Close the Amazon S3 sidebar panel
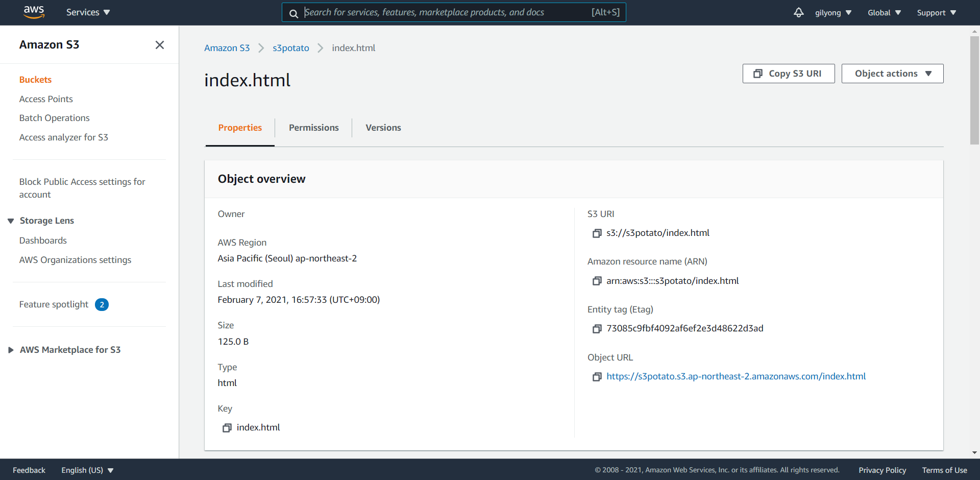The height and width of the screenshot is (480, 980). tap(160, 45)
